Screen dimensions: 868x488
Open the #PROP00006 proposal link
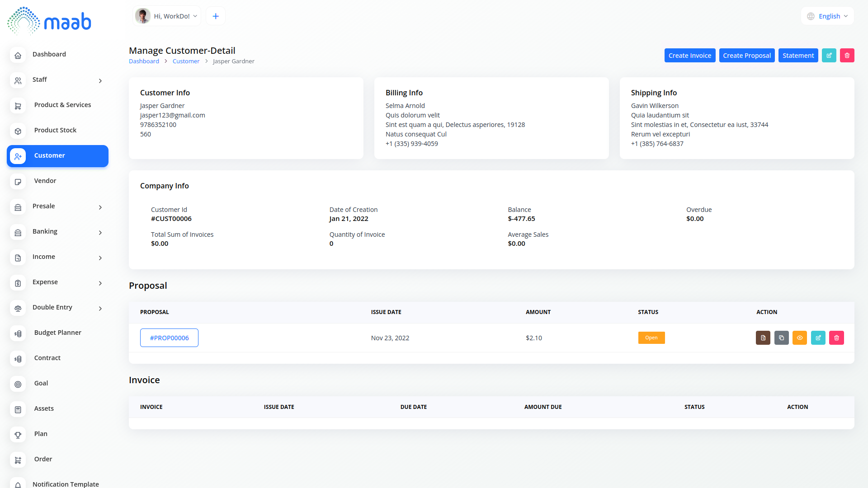click(169, 338)
